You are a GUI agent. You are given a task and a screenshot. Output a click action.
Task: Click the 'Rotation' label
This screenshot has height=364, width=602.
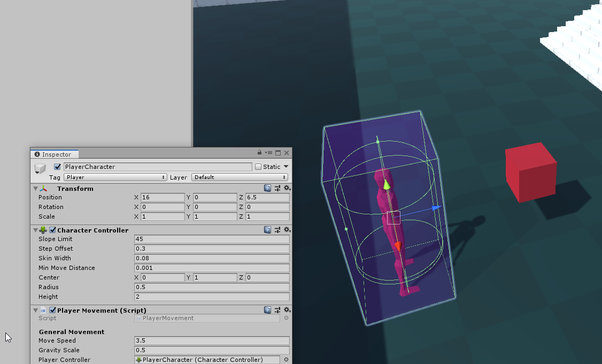point(51,207)
